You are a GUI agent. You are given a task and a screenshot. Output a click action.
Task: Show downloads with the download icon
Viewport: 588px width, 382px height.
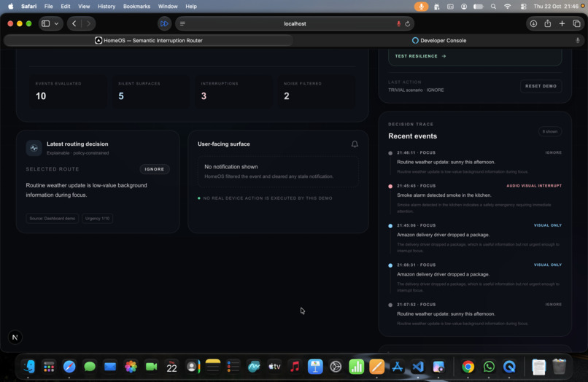point(533,23)
